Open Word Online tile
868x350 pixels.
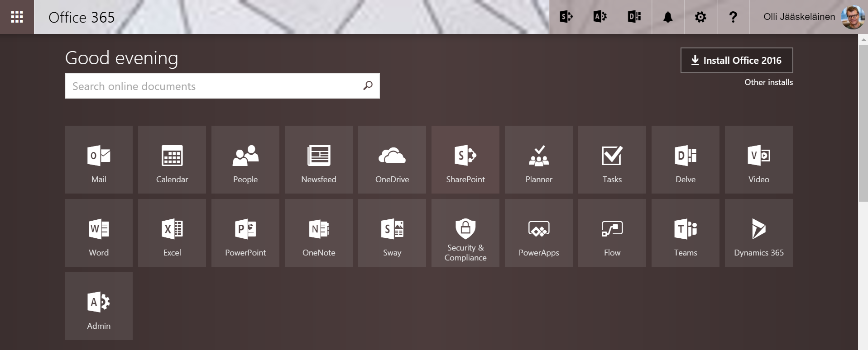99,233
